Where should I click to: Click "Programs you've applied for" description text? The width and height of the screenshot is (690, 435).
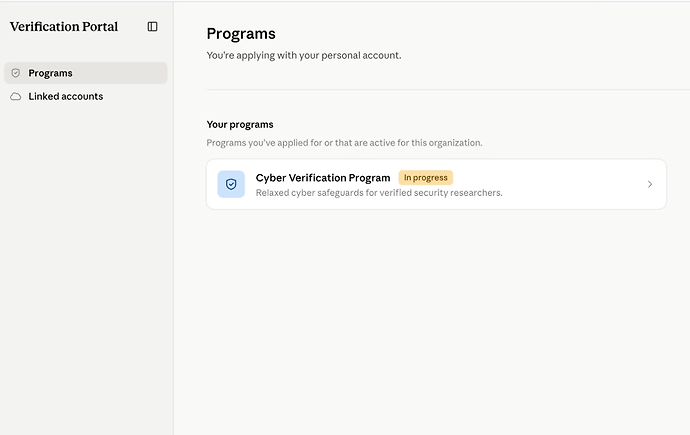click(x=345, y=143)
